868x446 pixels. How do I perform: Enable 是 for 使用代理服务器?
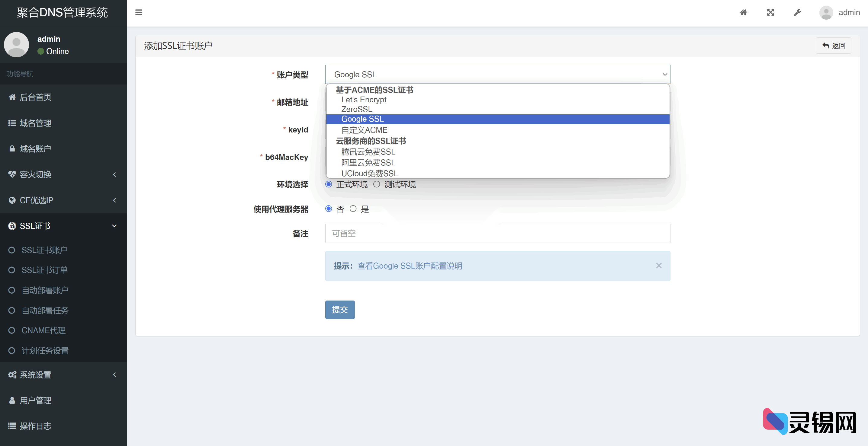click(353, 209)
